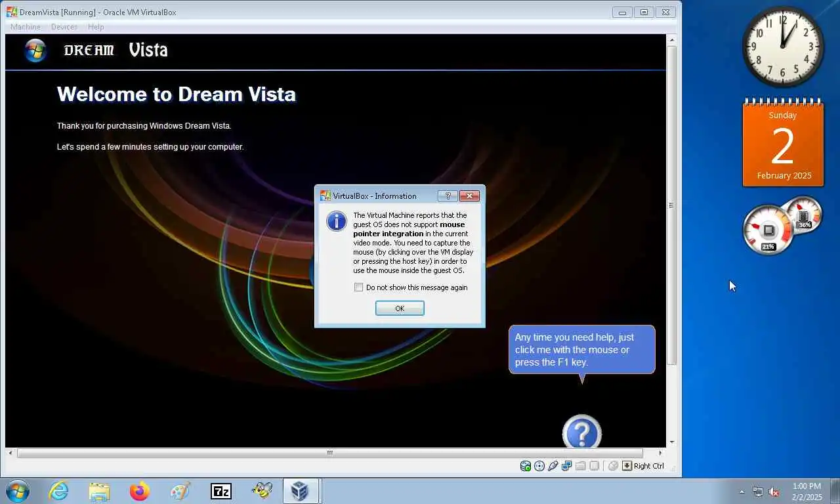The width and height of the screenshot is (840, 504).
Task: Open Internet Explorer from the taskbar
Action: [x=58, y=491]
